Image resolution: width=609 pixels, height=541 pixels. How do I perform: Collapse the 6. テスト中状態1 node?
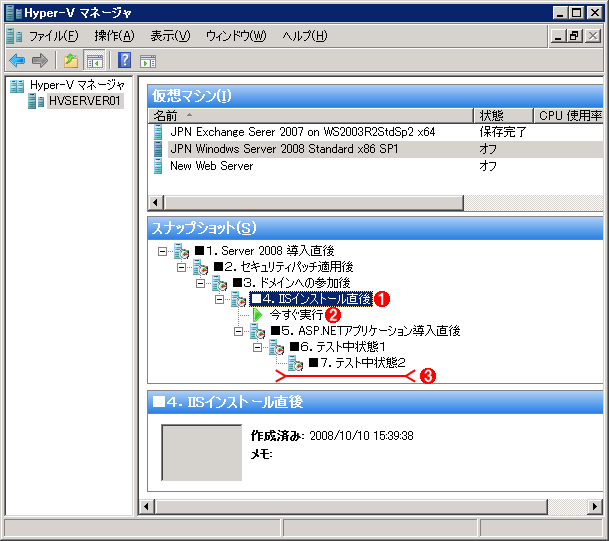(x=258, y=347)
